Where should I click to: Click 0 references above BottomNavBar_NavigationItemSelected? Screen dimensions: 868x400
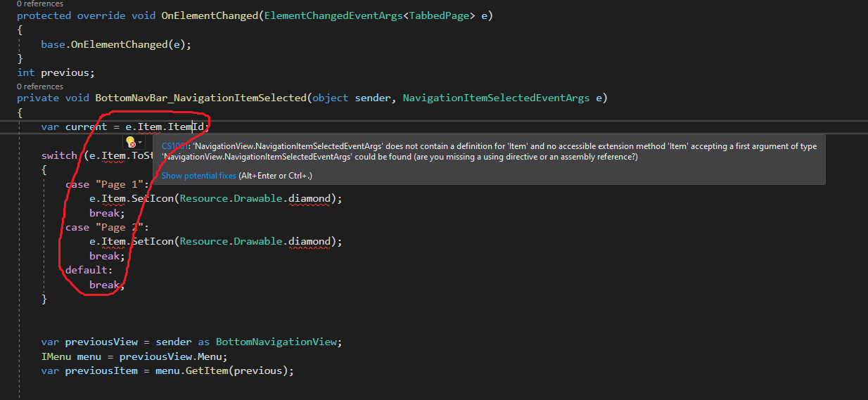[x=40, y=86]
